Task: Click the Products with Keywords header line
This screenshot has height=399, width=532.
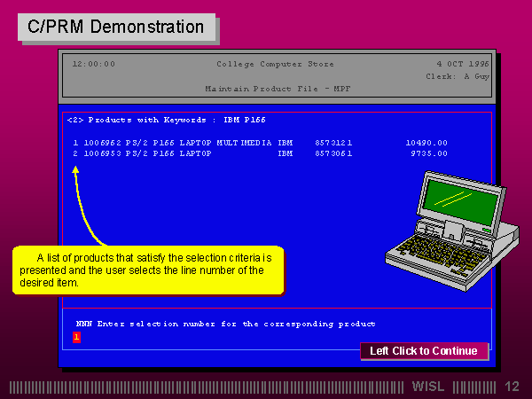Action: pos(166,119)
